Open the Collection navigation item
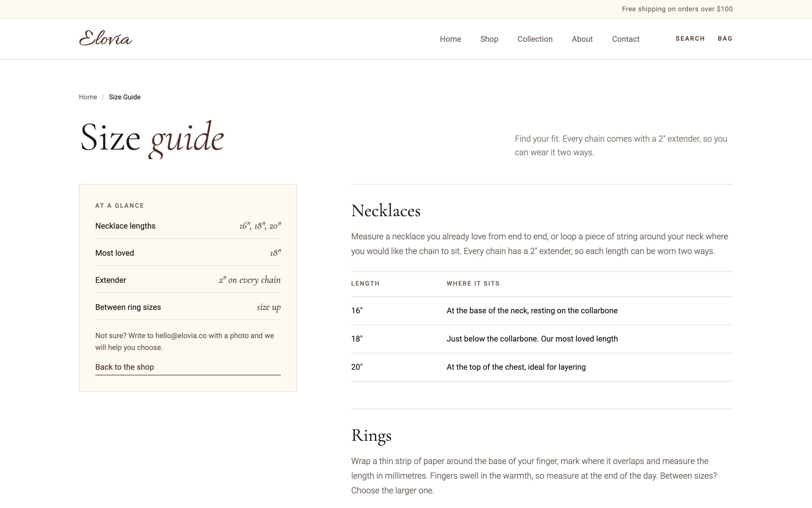Image resolution: width=812 pixels, height=508 pixels. 535,39
